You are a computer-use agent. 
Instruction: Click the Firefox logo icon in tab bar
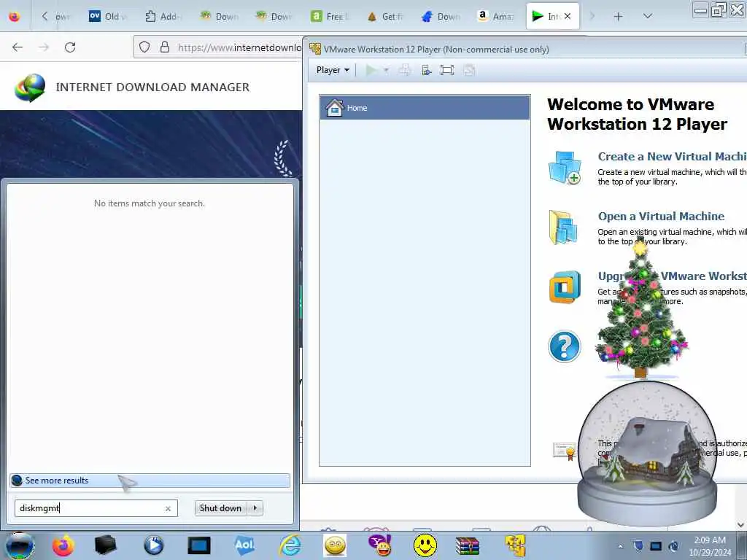click(x=15, y=16)
